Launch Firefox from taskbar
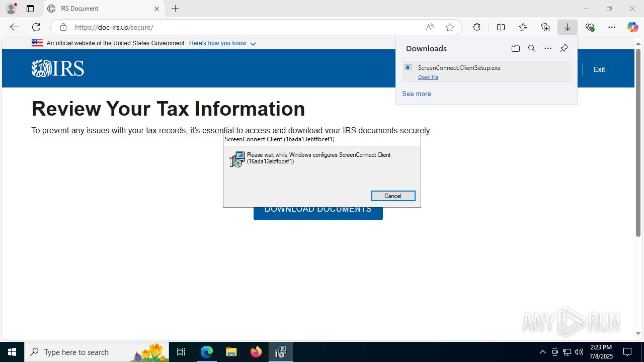This screenshot has width=644, height=362. tap(256, 352)
